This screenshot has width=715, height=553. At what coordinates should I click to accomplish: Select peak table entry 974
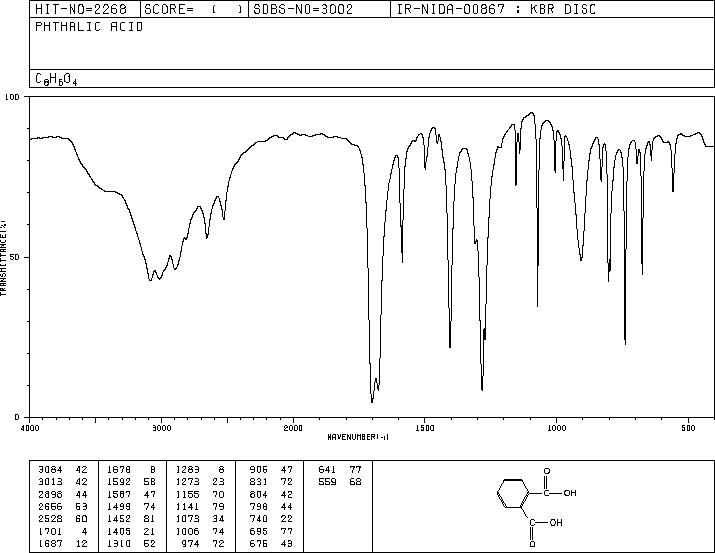click(x=191, y=544)
